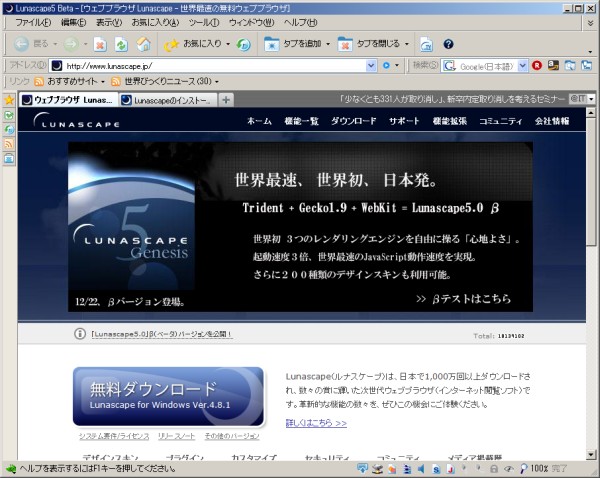Click the address bar go button
Screen dimensions: 600x478
click(x=386, y=66)
